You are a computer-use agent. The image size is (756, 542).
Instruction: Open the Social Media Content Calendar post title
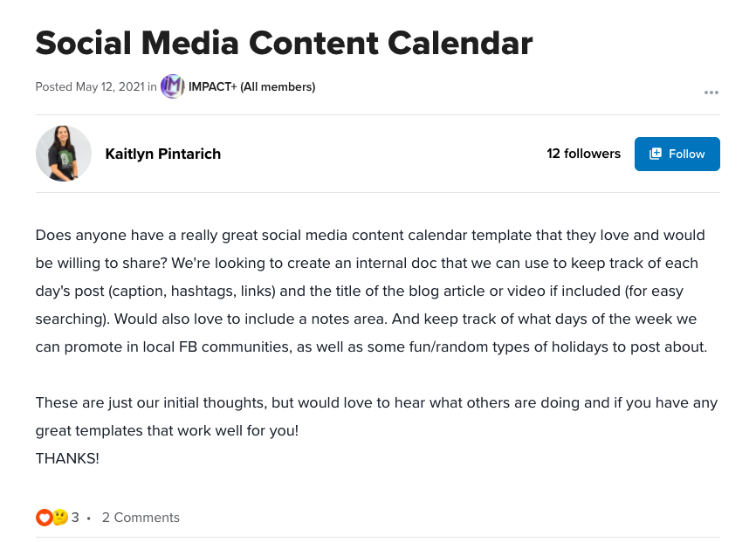(283, 42)
